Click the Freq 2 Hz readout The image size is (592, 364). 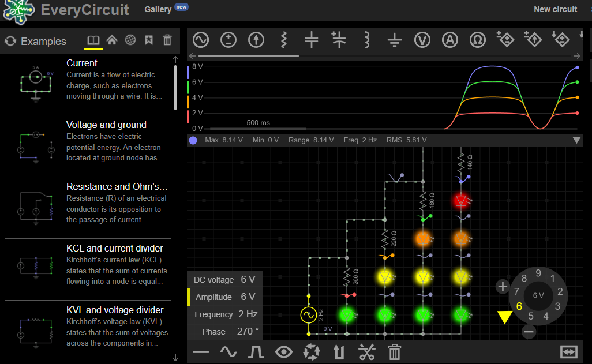pyautogui.click(x=360, y=140)
